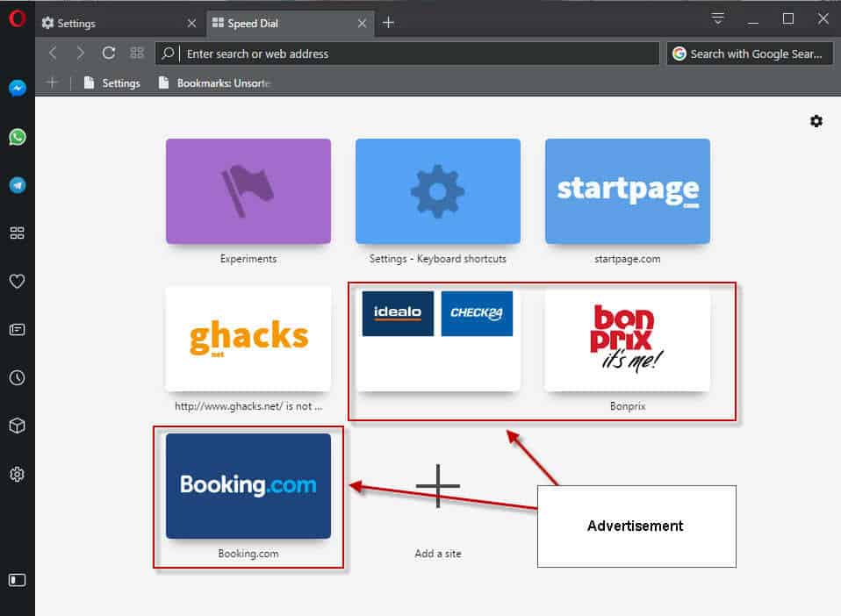This screenshot has height=616, width=841.
Task: Open Facebook Messenger in the sidebar
Action: pyautogui.click(x=18, y=88)
